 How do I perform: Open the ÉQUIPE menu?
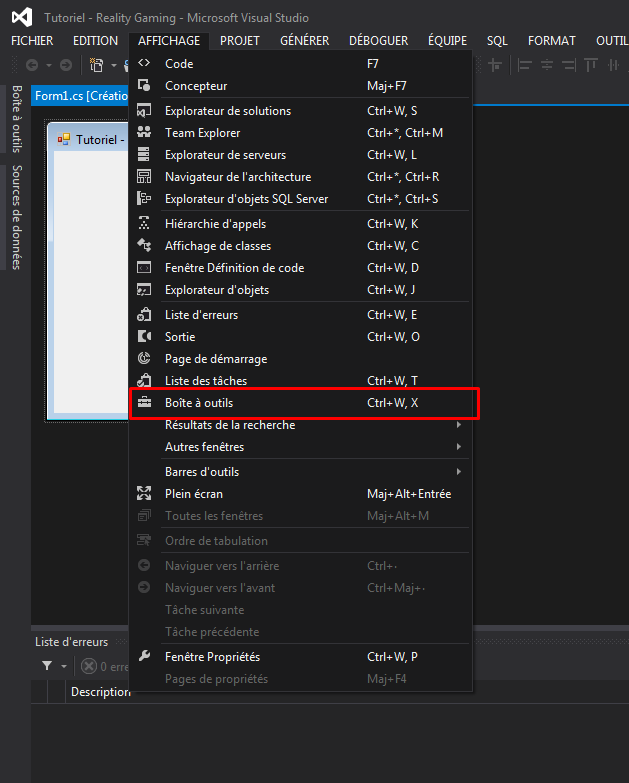[447, 40]
